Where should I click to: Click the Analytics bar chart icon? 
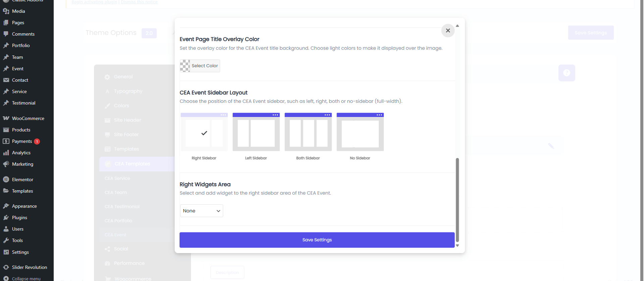[x=6, y=153]
